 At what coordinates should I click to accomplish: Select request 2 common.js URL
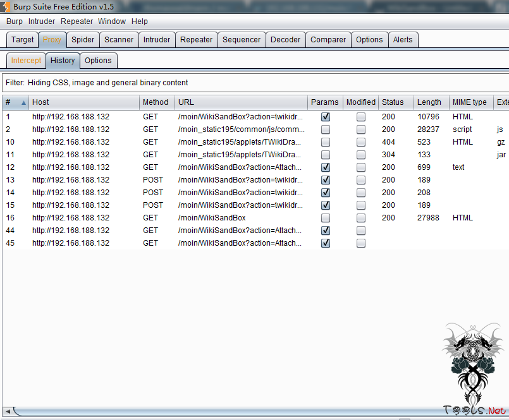[x=241, y=129]
